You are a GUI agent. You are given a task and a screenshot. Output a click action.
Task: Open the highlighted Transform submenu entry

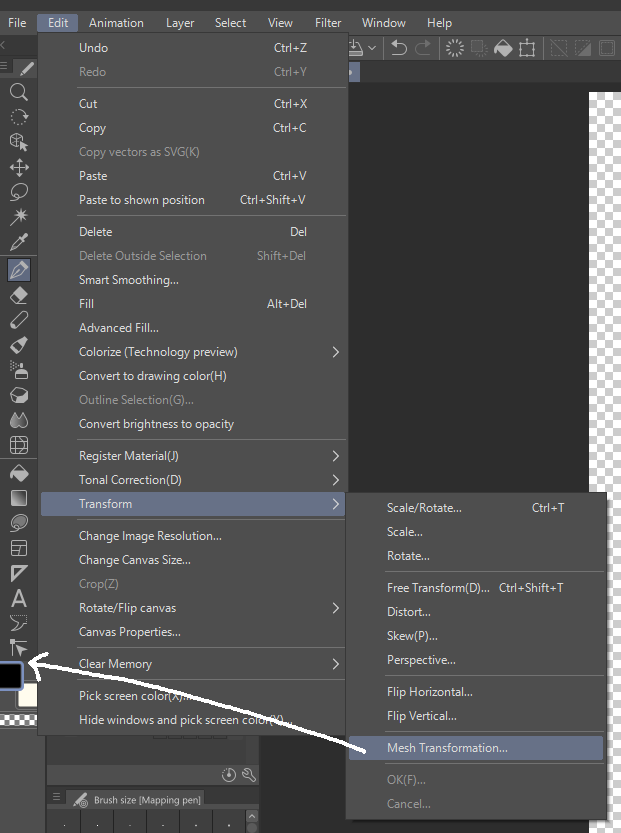pos(193,504)
